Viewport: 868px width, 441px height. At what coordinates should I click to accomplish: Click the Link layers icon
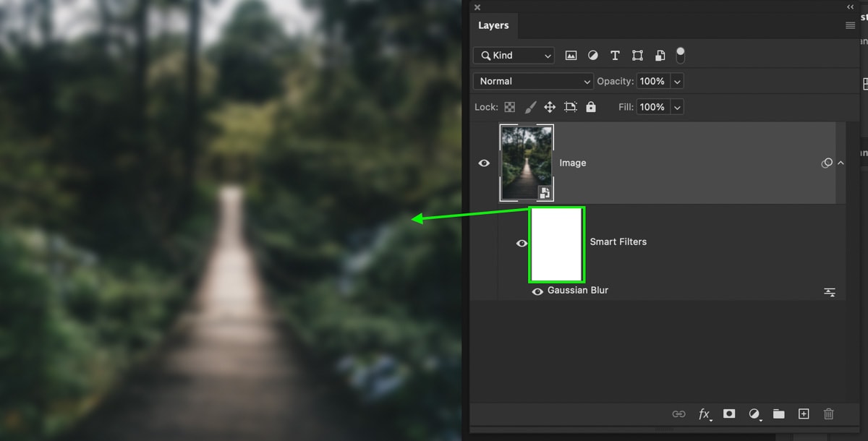click(678, 414)
